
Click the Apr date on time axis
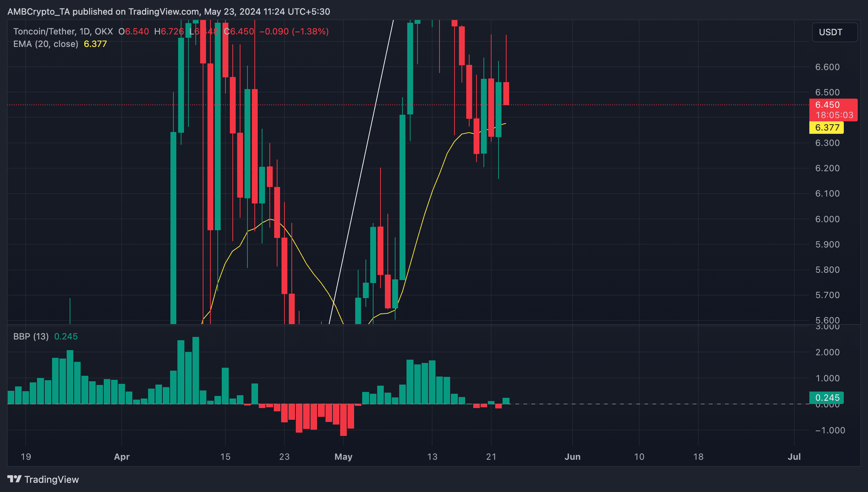pyautogui.click(x=122, y=457)
